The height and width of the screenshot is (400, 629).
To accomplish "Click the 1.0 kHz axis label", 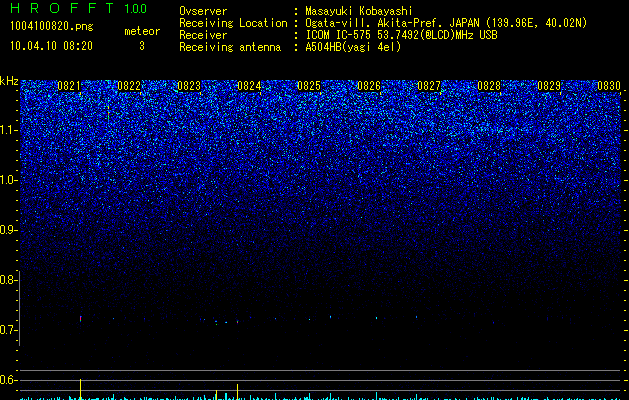I will click(x=8, y=180).
